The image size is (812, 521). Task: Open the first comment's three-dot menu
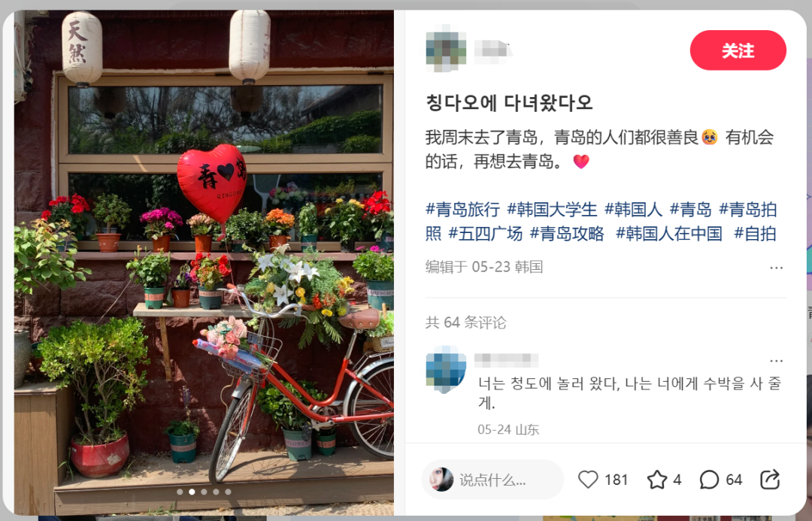coord(776,360)
